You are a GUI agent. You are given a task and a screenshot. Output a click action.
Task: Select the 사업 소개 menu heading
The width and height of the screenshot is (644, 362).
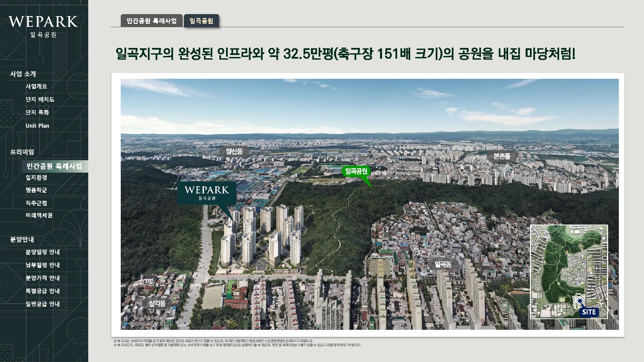point(23,74)
